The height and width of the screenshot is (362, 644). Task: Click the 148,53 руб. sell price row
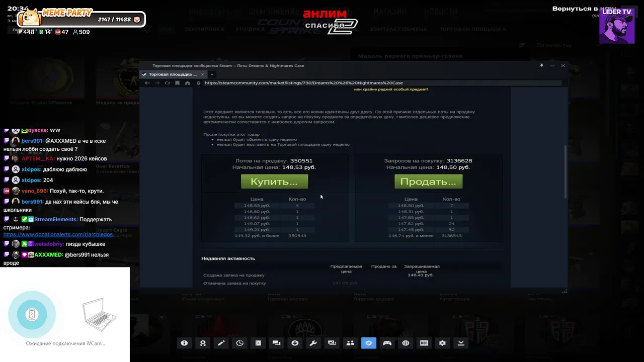[274, 206]
